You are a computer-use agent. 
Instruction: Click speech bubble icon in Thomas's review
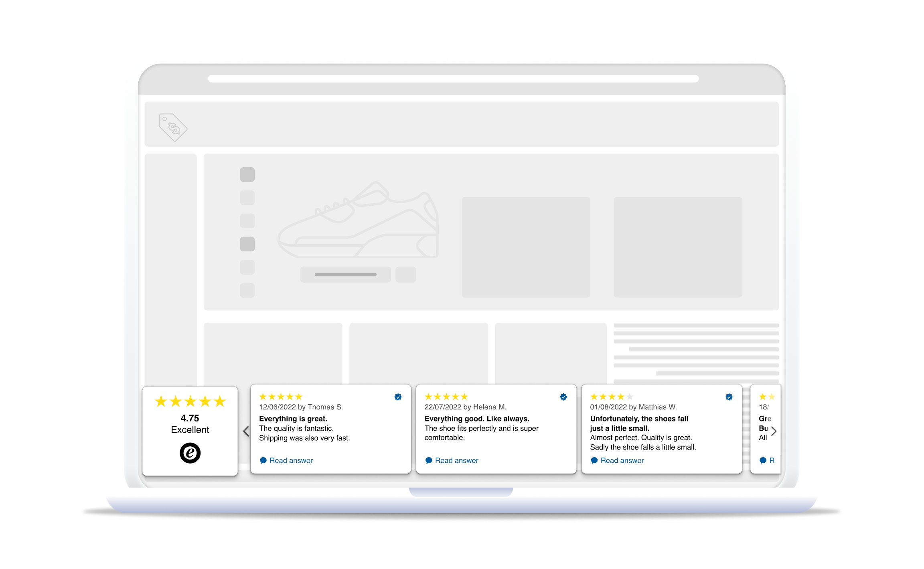click(263, 460)
